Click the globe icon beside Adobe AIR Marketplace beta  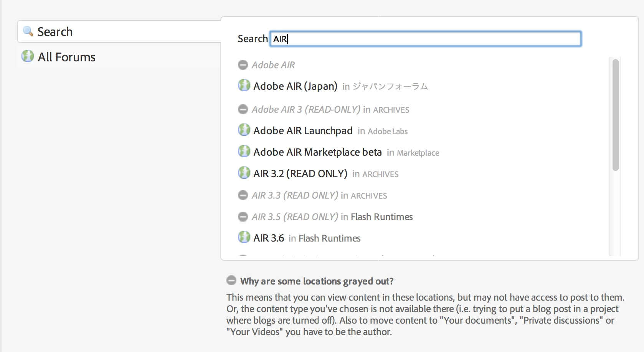click(244, 151)
